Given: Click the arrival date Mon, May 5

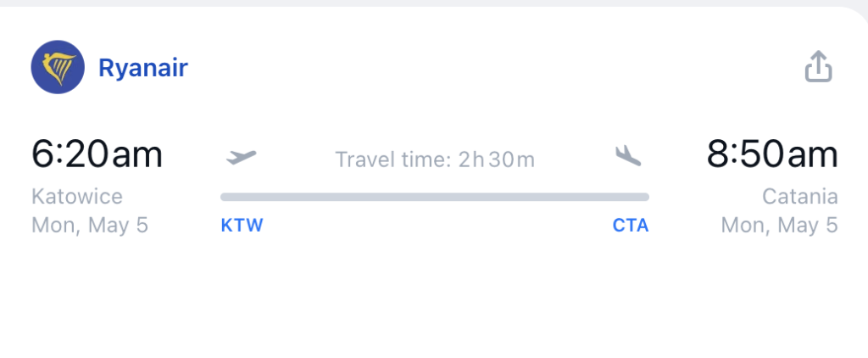Looking at the screenshot, I should click(780, 226).
